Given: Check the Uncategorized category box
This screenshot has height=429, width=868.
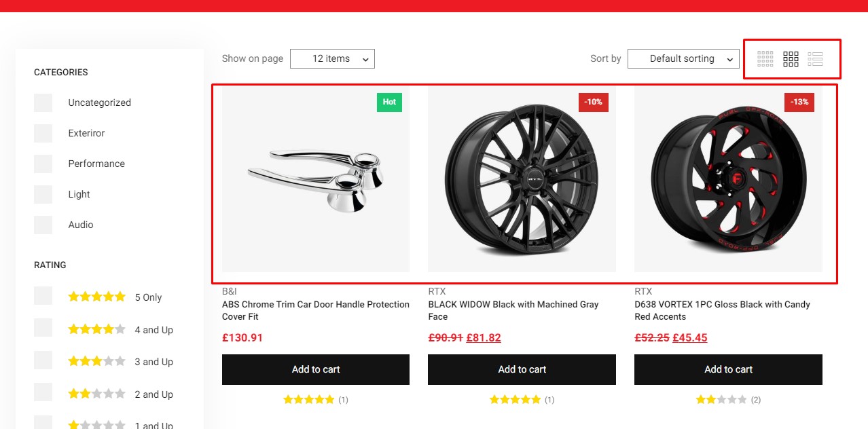Looking at the screenshot, I should click(x=43, y=103).
